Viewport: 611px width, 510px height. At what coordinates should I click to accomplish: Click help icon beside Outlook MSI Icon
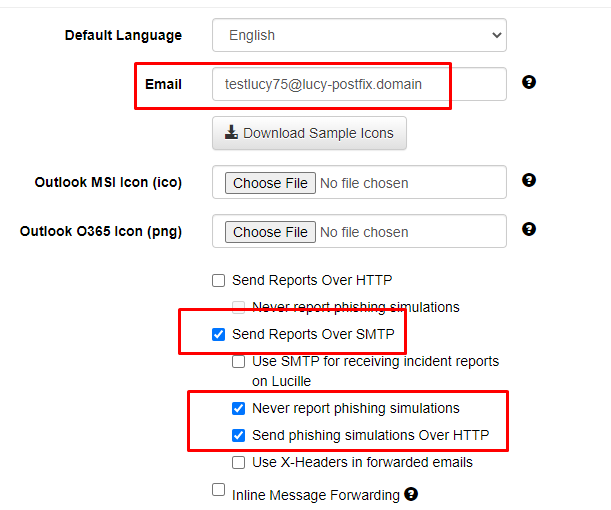pyautogui.click(x=529, y=180)
